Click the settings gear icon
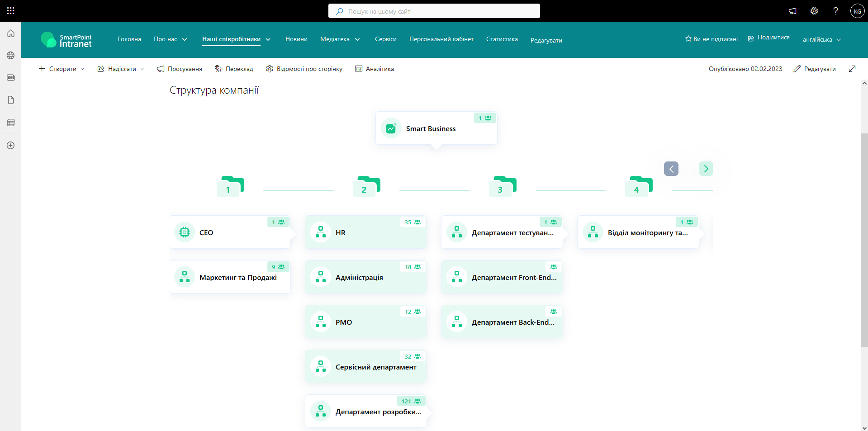This screenshot has height=431, width=868. click(814, 11)
